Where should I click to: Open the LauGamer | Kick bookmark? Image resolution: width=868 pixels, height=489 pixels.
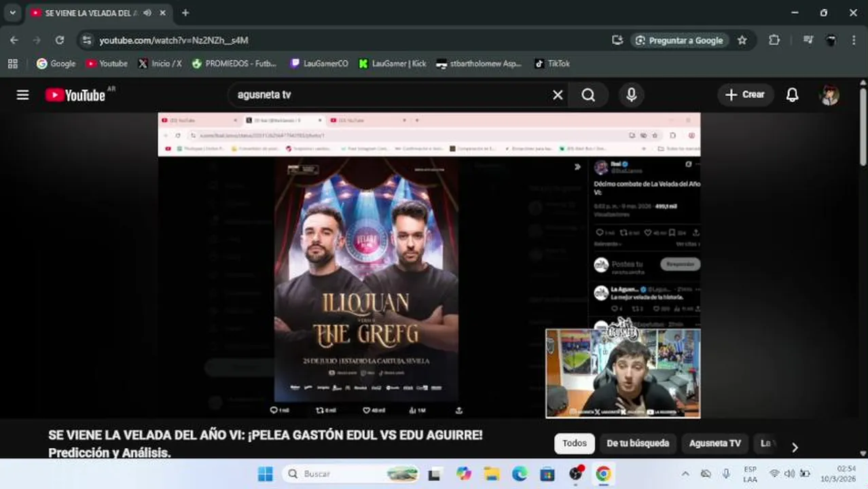click(x=393, y=64)
